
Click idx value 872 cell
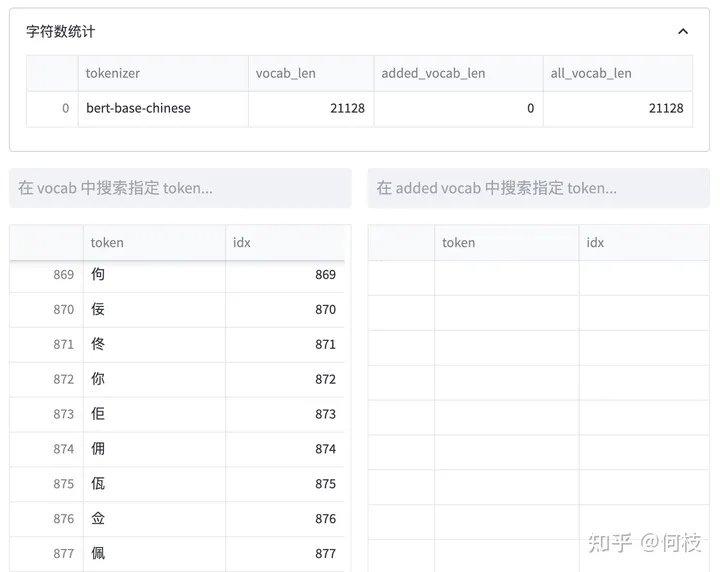(285, 379)
